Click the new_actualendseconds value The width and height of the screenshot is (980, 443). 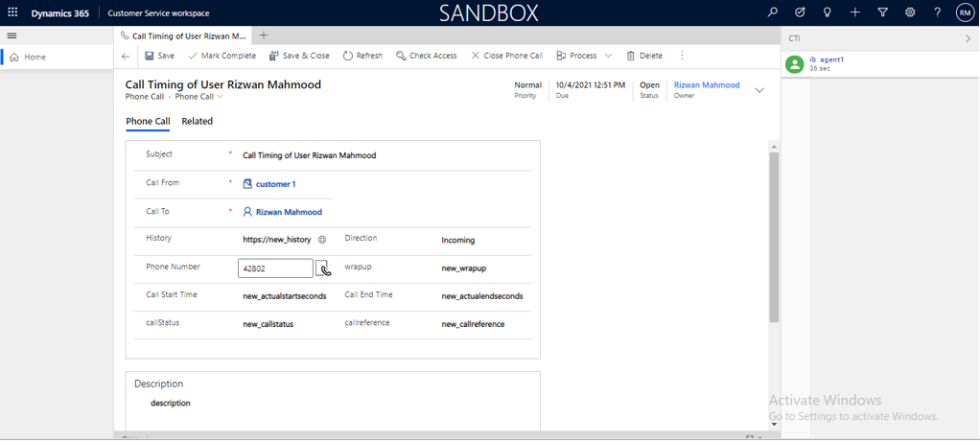[x=482, y=296]
